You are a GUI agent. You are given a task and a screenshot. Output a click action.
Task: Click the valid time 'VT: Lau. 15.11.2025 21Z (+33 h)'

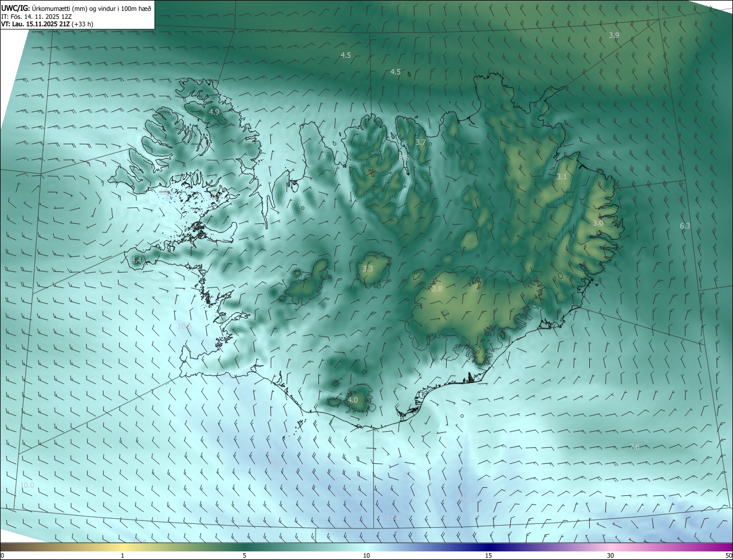tap(47, 24)
